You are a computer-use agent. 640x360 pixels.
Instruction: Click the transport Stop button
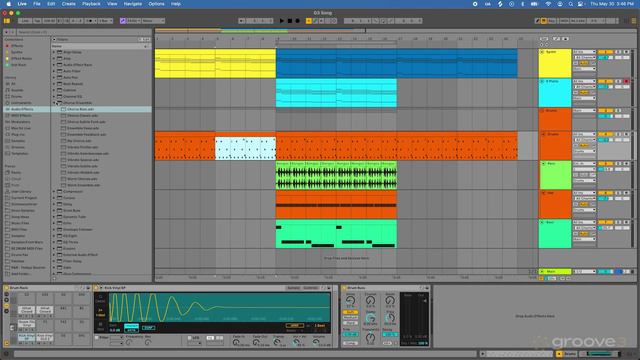click(x=289, y=21)
